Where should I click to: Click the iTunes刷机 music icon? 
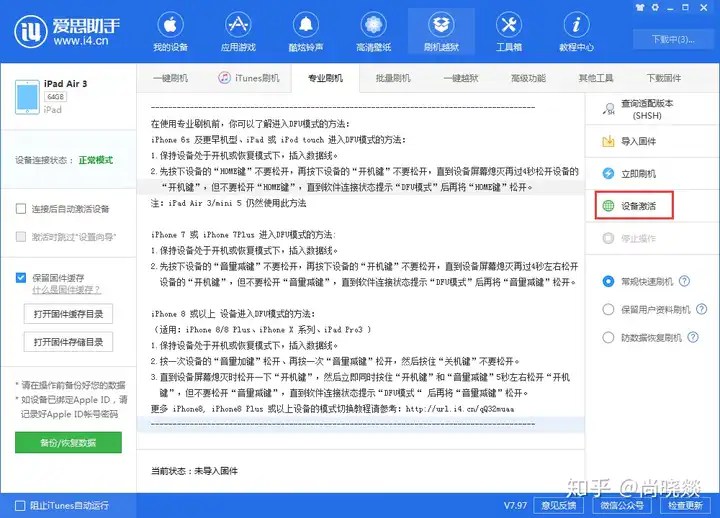coord(224,78)
